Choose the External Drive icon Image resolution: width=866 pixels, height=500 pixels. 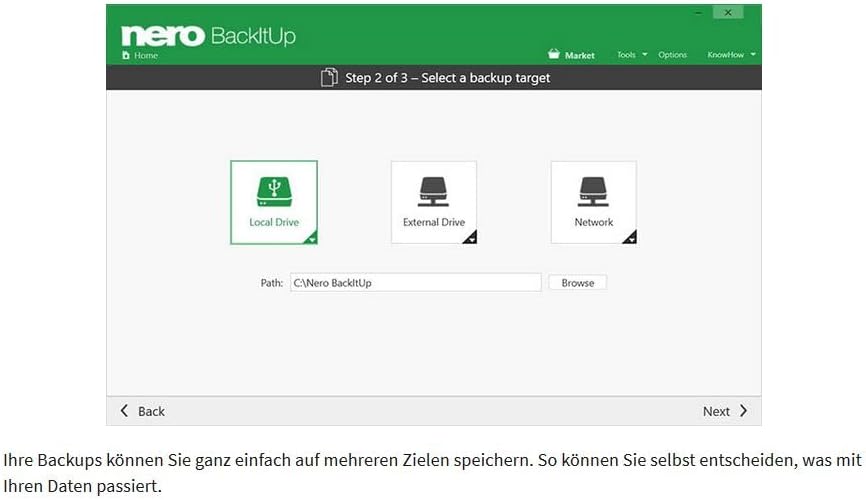point(434,192)
